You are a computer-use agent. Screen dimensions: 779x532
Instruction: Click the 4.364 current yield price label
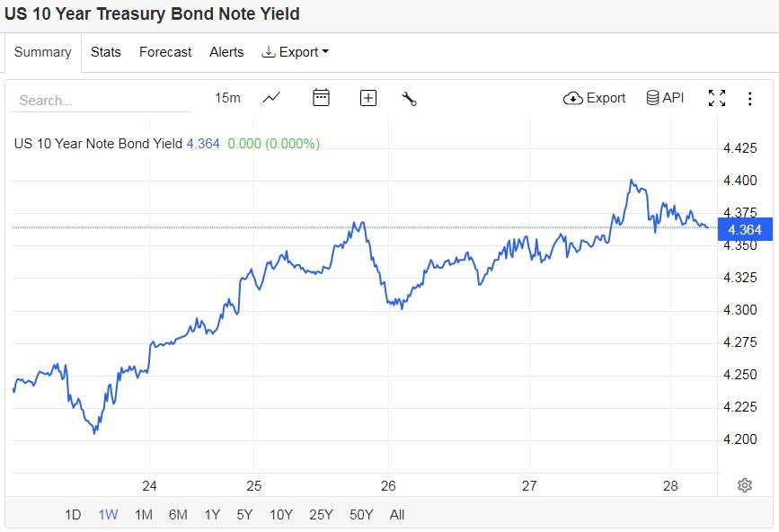pyautogui.click(x=743, y=230)
